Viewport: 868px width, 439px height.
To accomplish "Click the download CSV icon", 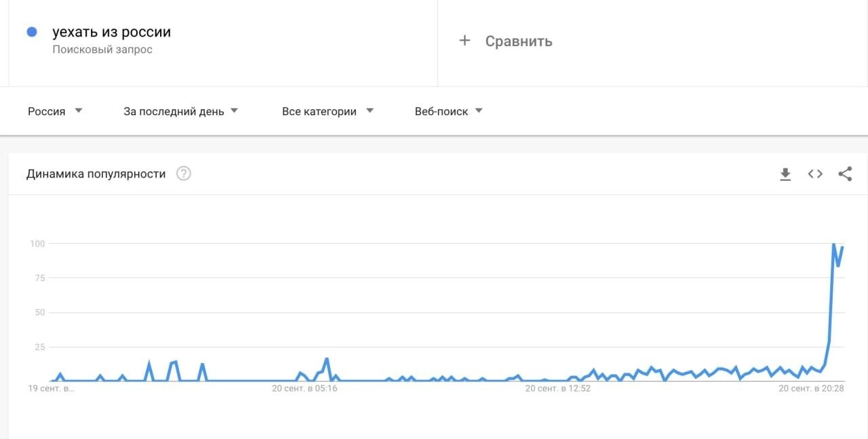I will 785,174.
